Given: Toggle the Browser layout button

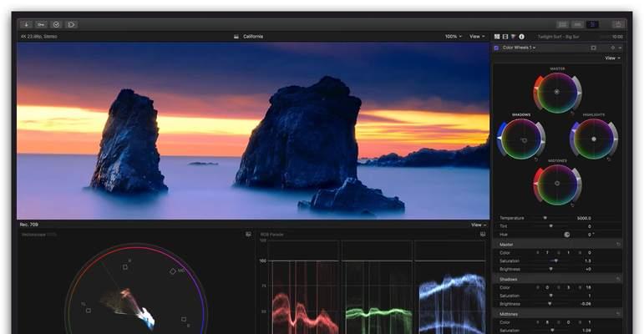Looking at the screenshot, I should 562,25.
